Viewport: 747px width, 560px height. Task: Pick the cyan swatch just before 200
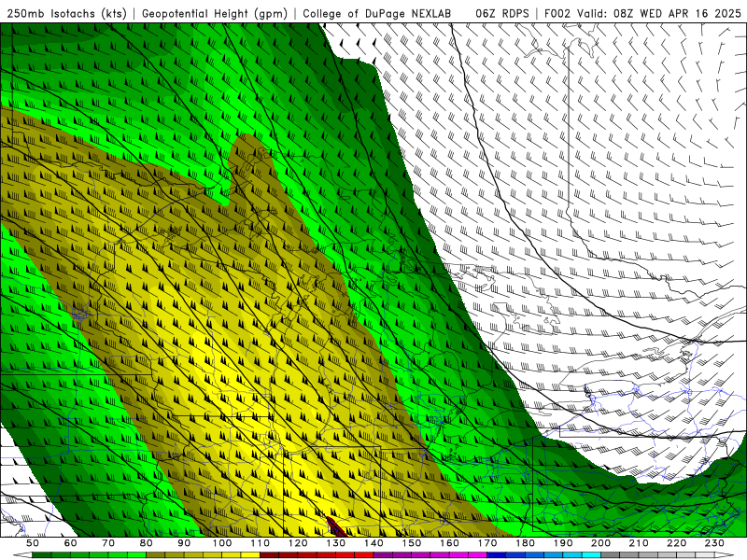[591, 555]
